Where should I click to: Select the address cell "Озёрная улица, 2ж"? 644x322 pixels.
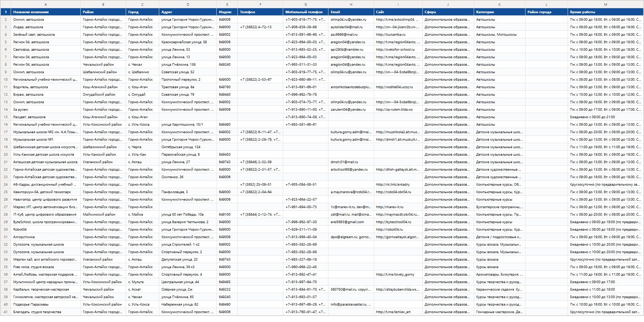[x=188, y=290]
